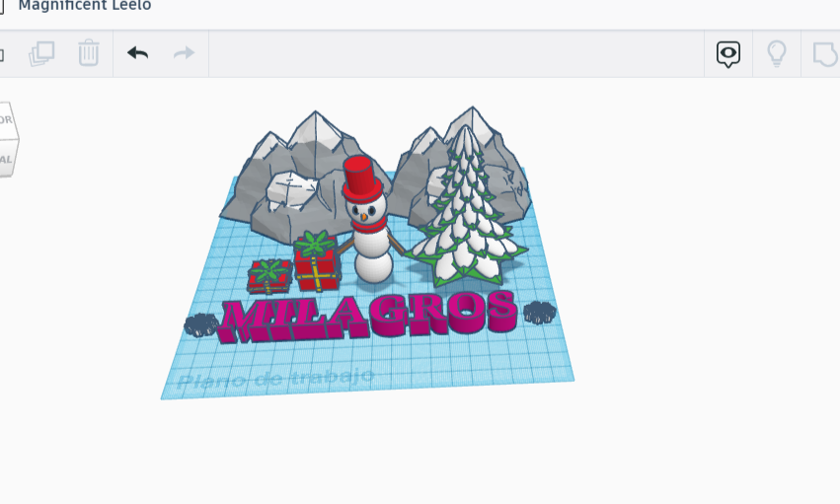The width and height of the screenshot is (840, 504).
Task: Select the larger red gift box
Action: 317,261
